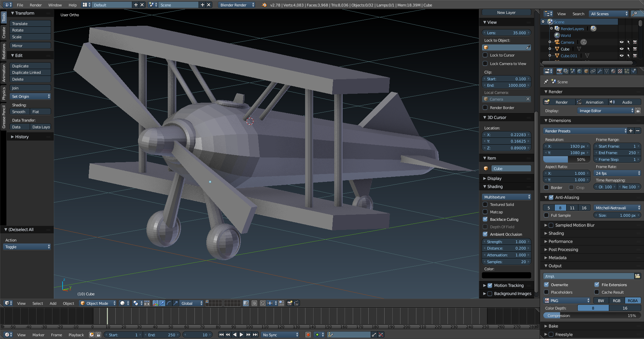This screenshot has width=644, height=339.
Task: Click the timeline range lock padlock icon
Action: (98, 335)
